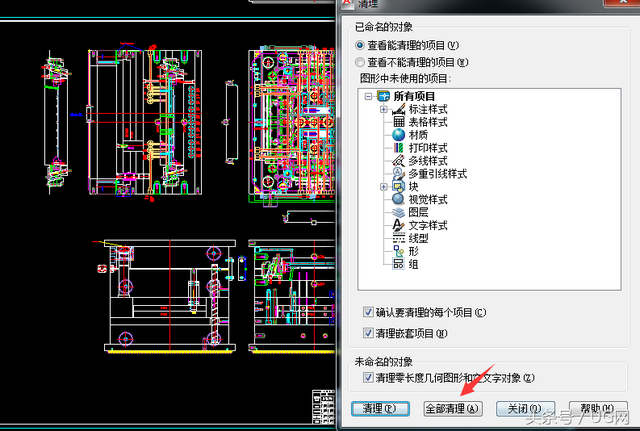Image resolution: width=640 pixels, height=431 pixels.
Task: Expand the 标注样式 tree node
Action: (384, 109)
